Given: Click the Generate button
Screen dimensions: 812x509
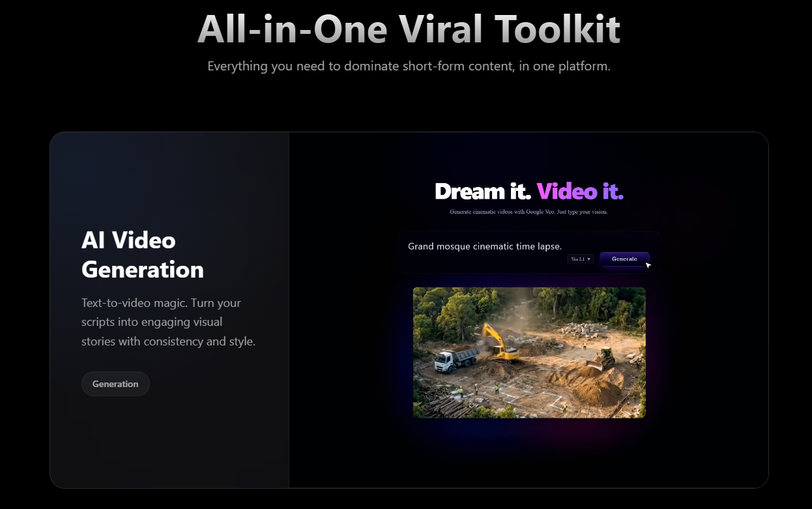Looking at the screenshot, I should pyautogui.click(x=624, y=259).
